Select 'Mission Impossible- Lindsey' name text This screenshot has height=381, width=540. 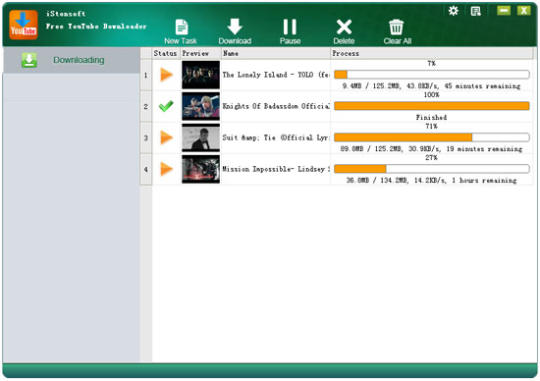(276, 169)
